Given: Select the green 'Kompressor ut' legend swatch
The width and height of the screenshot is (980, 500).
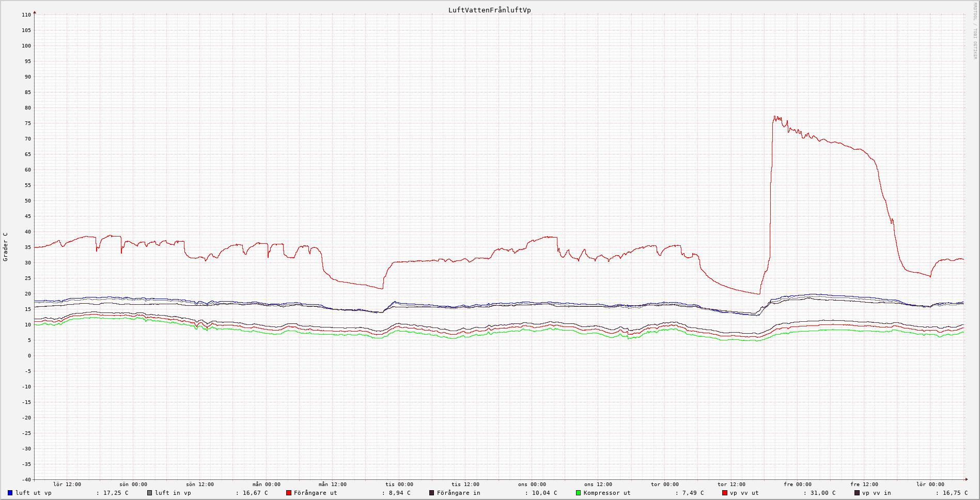Looking at the screenshot, I should [579, 493].
